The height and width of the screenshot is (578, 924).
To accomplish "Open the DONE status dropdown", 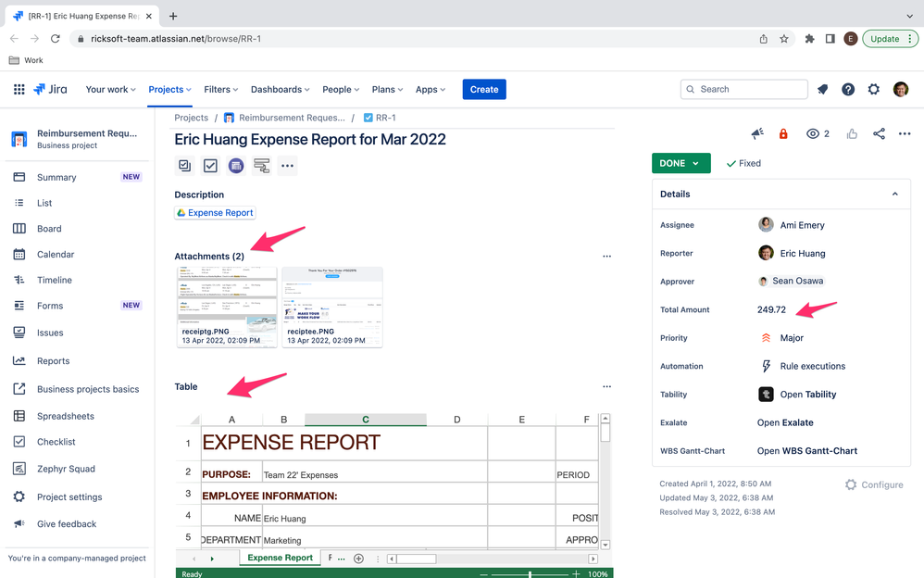I will coord(681,163).
